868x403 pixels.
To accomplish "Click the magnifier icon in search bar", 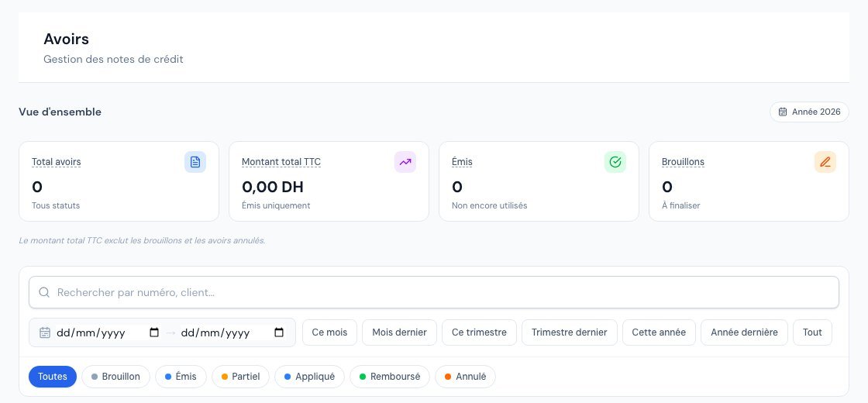I will [x=44, y=292].
